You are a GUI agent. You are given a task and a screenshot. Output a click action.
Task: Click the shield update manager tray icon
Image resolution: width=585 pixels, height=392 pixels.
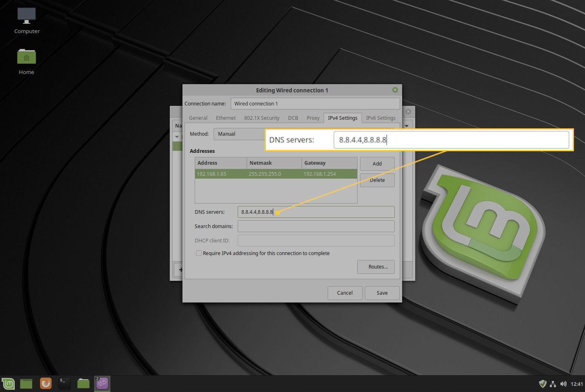(x=542, y=384)
